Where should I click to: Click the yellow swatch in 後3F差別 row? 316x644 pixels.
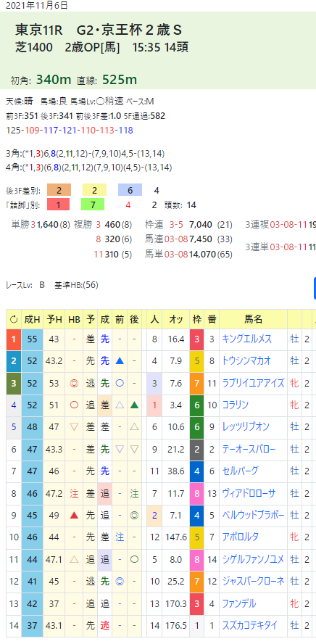tap(94, 190)
